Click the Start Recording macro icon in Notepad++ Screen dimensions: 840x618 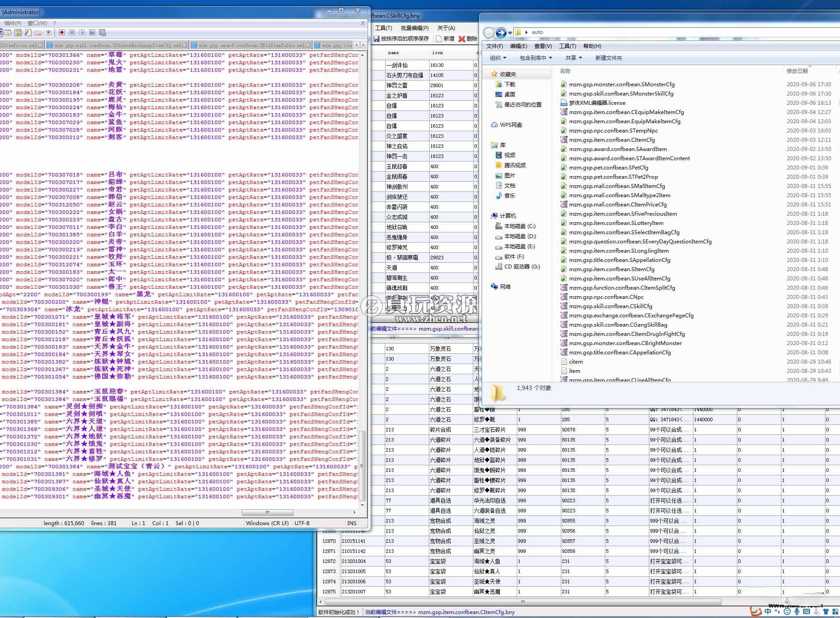pos(62,33)
